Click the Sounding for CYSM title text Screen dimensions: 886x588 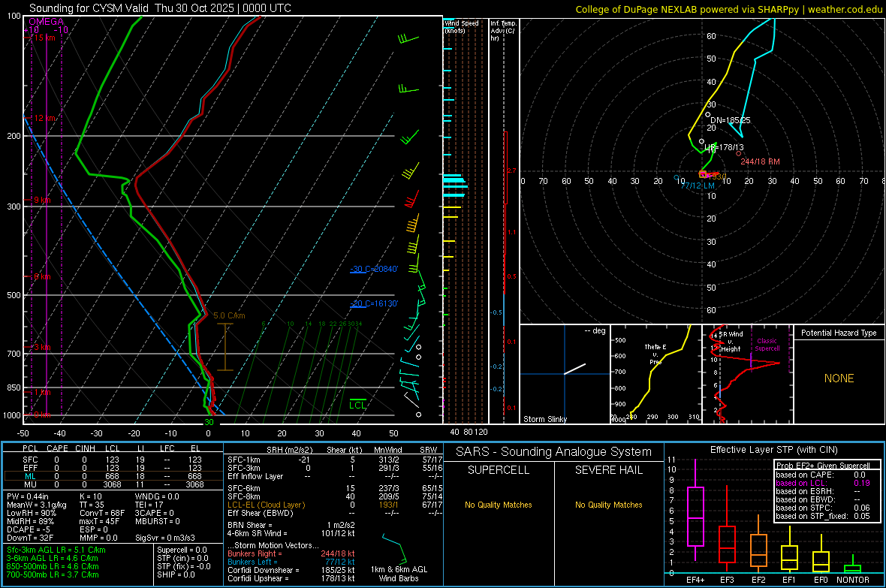(160, 8)
